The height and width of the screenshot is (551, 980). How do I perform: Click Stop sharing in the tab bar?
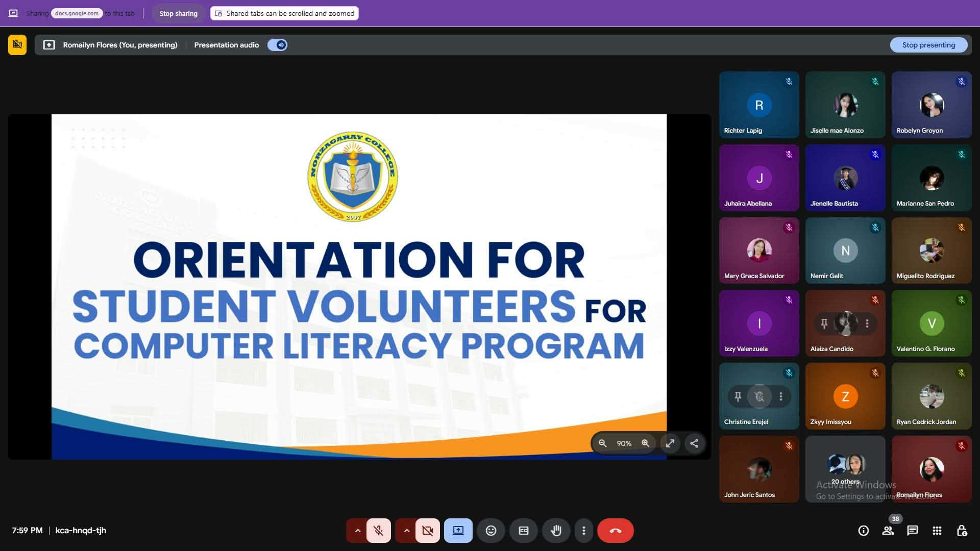pos(178,13)
